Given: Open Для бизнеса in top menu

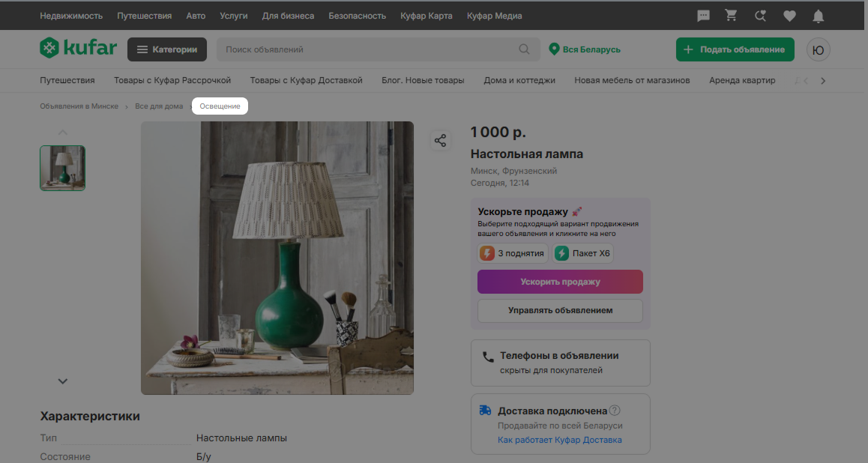Looking at the screenshot, I should click(x=288, y=16).
